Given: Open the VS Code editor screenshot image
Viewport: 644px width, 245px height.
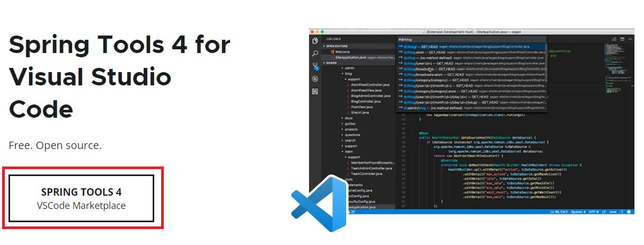Looking at the screenshot, I should 472,121.
